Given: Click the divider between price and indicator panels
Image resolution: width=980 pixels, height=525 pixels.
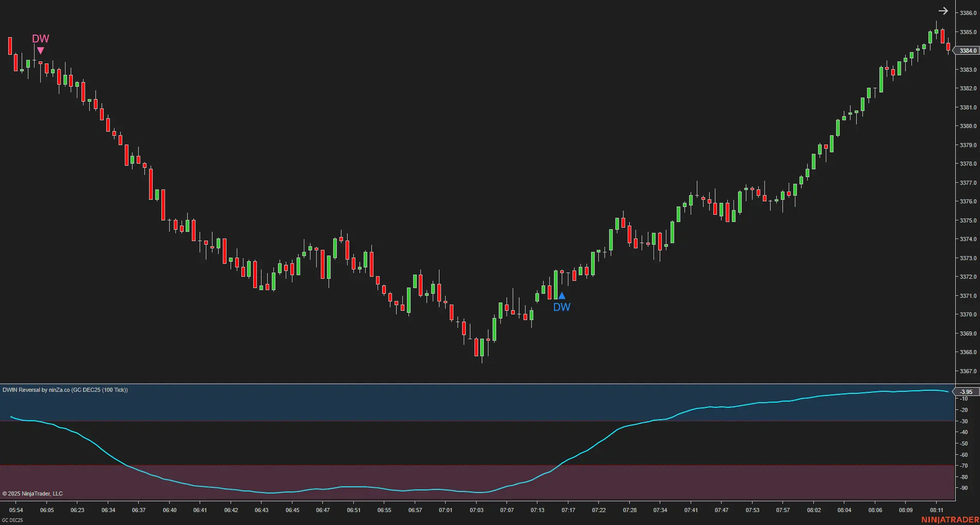Looking at the screenshot, I should 477,384.
